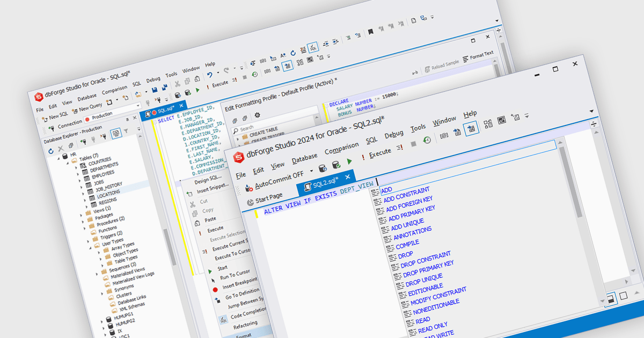Choose Run To Cursor in the context menu
Viewport: 644px width, 338px height.
[x=235, y=275]
